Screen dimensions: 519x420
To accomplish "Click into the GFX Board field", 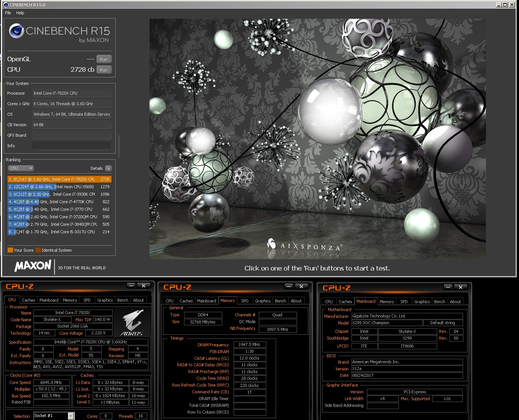I will click(x=72, y=135).
